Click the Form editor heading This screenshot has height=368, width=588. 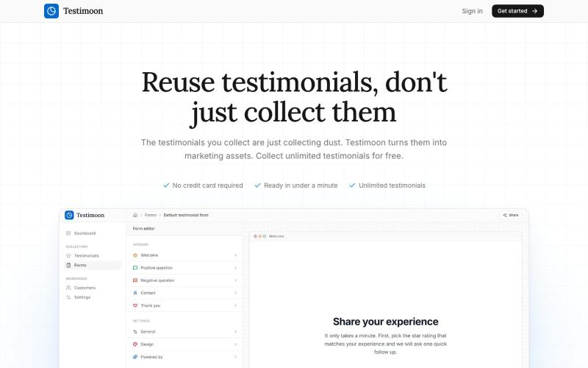click(x=143, y=229)
